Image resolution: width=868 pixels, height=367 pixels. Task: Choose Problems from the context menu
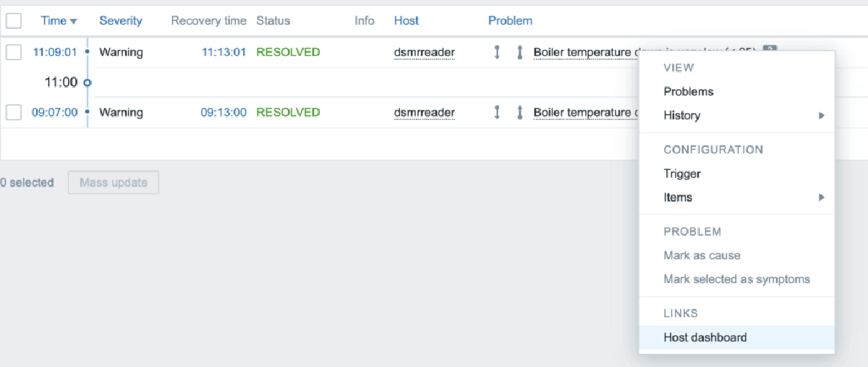tap(689, 91)
